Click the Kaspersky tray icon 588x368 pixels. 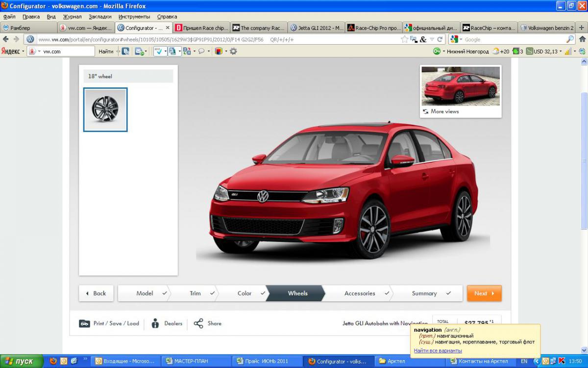(562, 361)
